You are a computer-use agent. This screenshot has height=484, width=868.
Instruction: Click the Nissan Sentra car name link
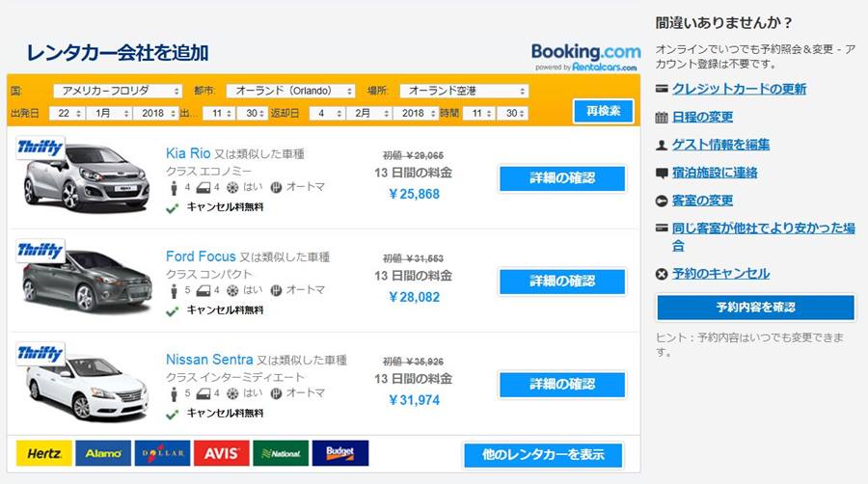[x=209, y=360]
